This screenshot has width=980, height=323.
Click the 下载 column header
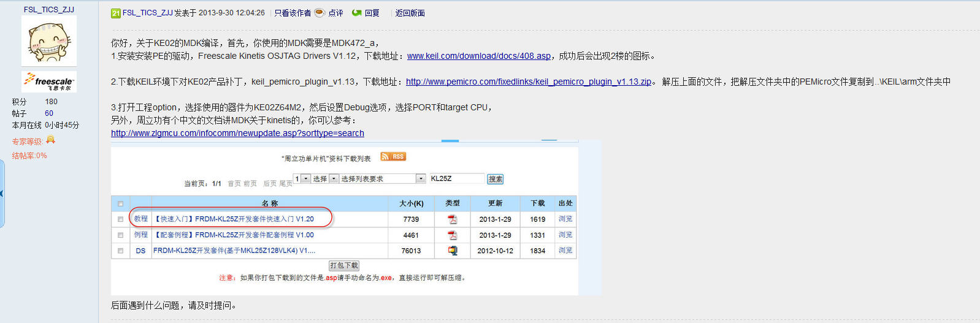click(x=537, y=203)
